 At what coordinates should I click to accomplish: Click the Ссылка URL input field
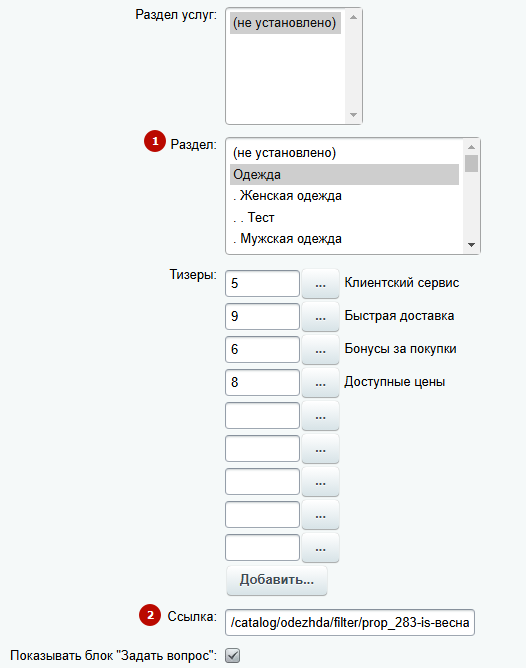coord(350,622)
